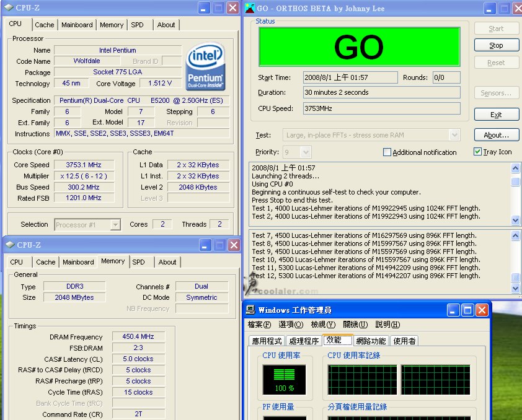
Task: Switch to Cache tab in top CPU-Z
Action: [44, 25]
